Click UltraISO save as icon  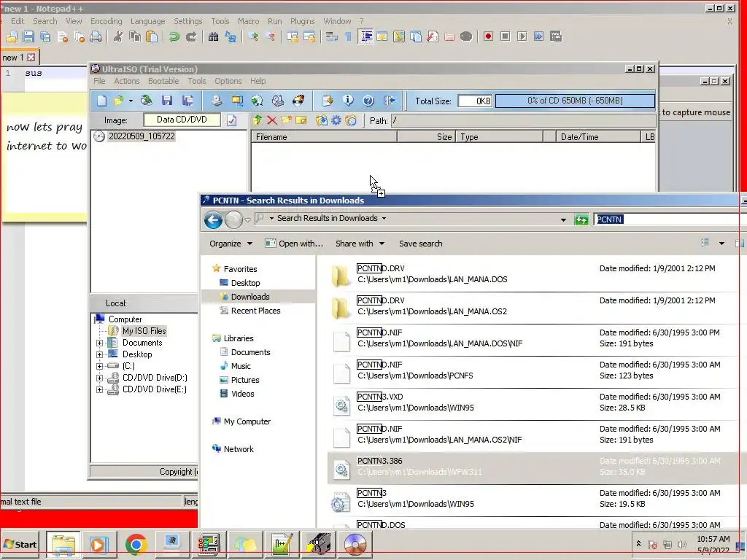[187, 101]
